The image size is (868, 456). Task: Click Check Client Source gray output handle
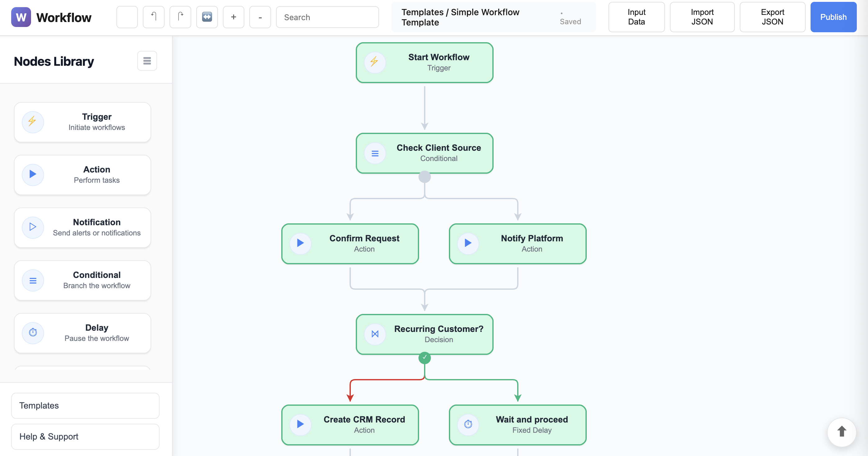tap(424, 177)
